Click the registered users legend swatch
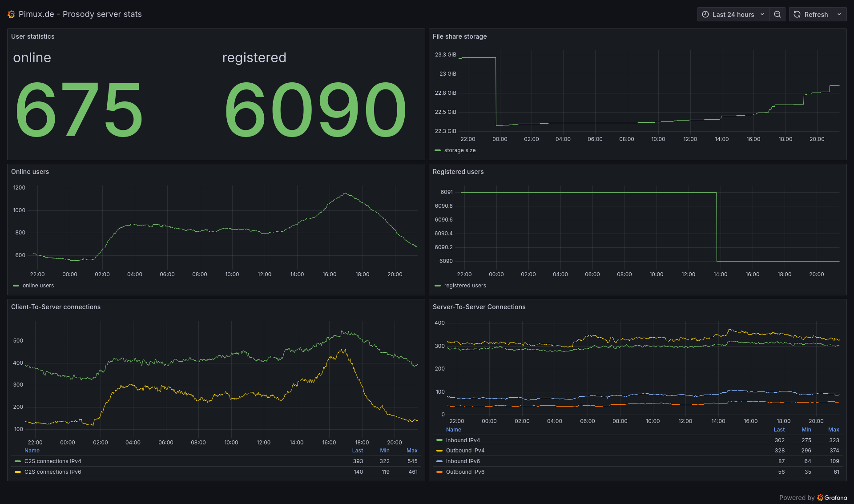854x504 pixels. (x=438, y=286)
